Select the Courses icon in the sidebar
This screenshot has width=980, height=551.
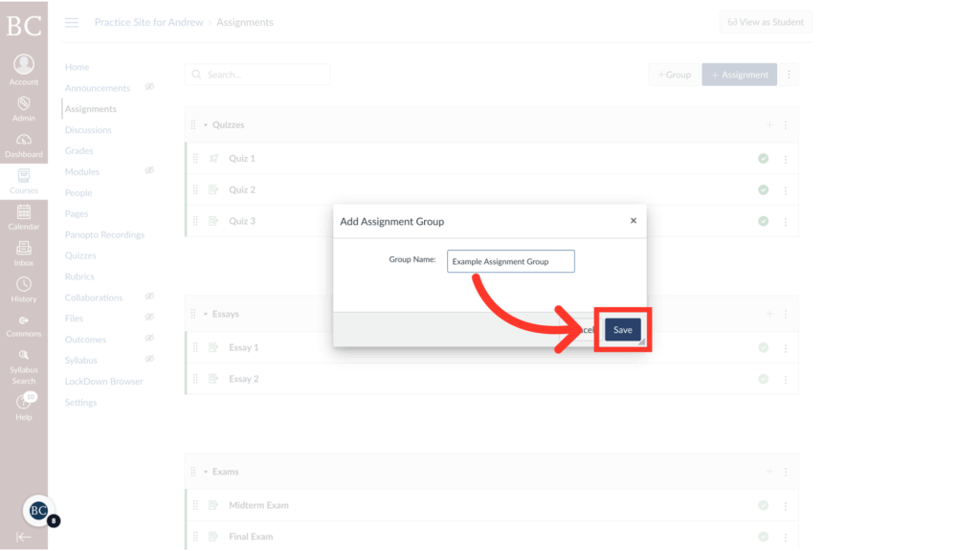24,175
